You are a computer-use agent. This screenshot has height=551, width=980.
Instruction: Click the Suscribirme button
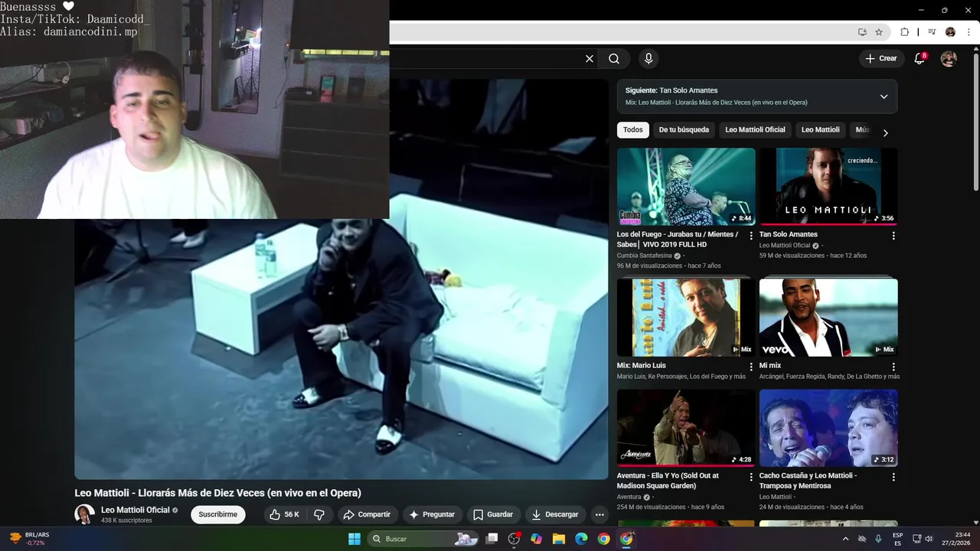click(218, 514)
